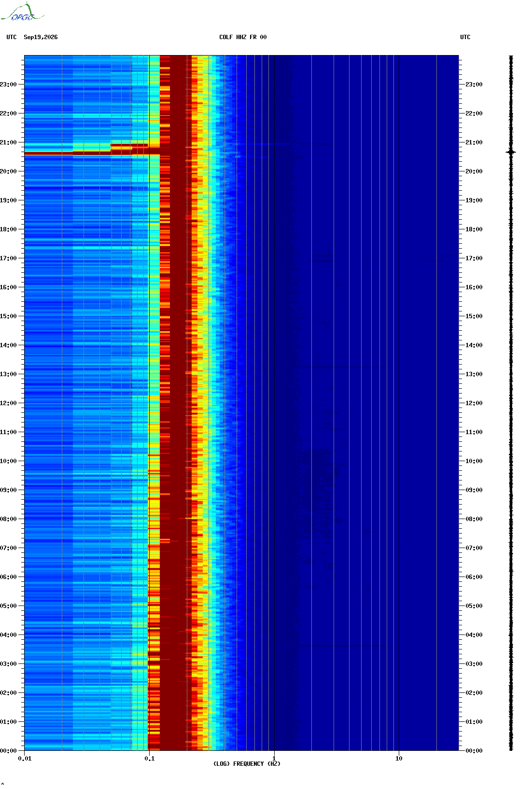
Task: Click the dark red horizontal event band near 20:40
Action: 92,154
